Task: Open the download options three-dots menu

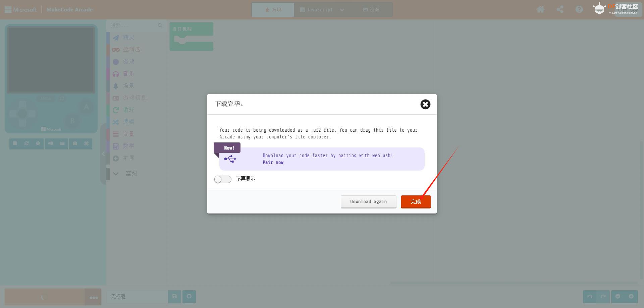Action: click(93, 297)
